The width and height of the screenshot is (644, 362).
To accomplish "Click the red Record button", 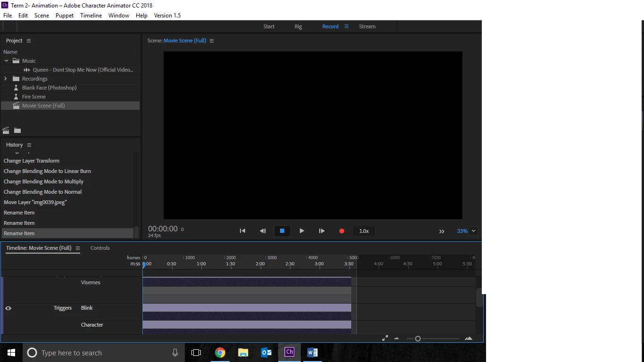I will click(x=342, y=231).
